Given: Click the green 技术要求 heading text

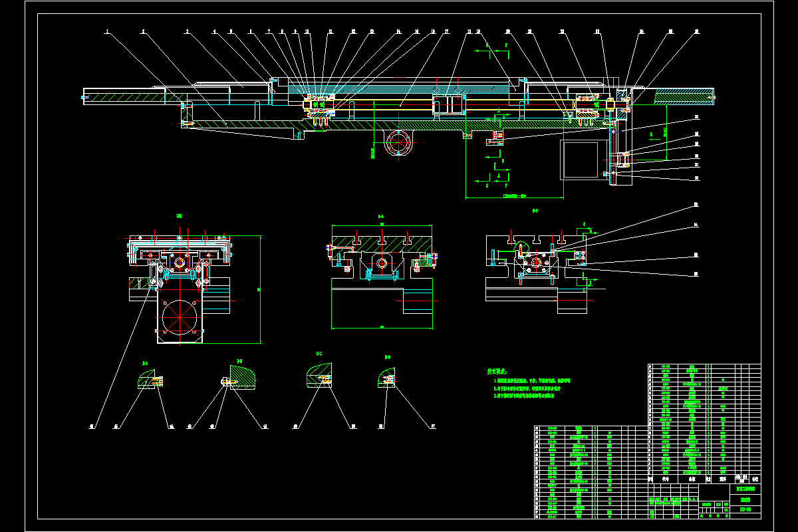Looking at the screenshot, I should coord(497,372).
